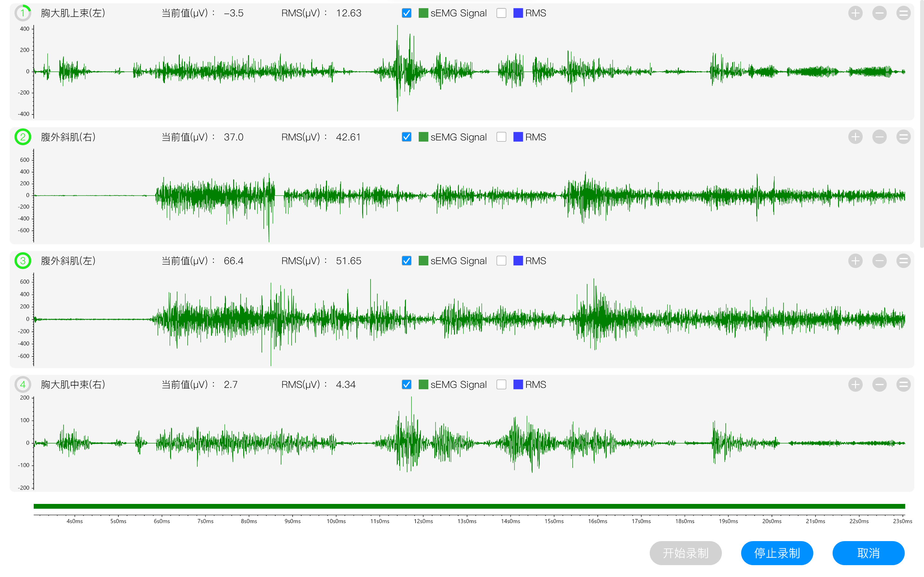Uncheck sEMG Signal for channel 1
Screen dimensions: 924x577
(406, 13)
